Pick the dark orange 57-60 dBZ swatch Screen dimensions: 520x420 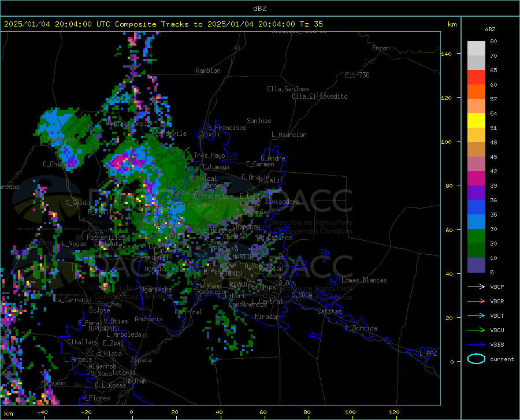[476, 92]
